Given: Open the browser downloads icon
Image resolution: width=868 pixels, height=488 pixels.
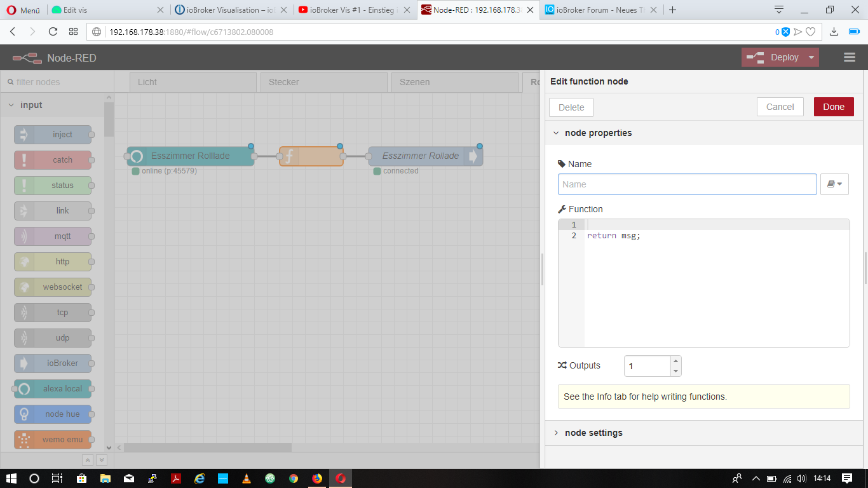Looking at the screenshot, I should pos(834,32).
